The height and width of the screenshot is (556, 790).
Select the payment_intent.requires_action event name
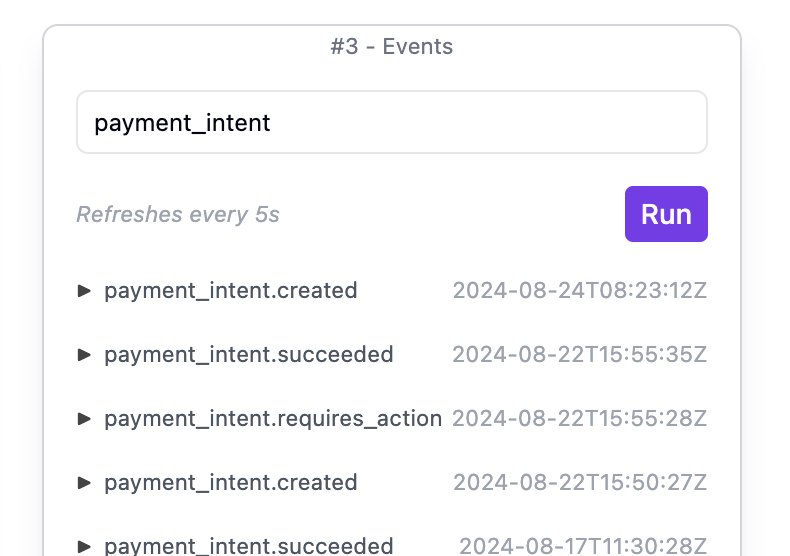pyautogui.click(x=273, y=419)
